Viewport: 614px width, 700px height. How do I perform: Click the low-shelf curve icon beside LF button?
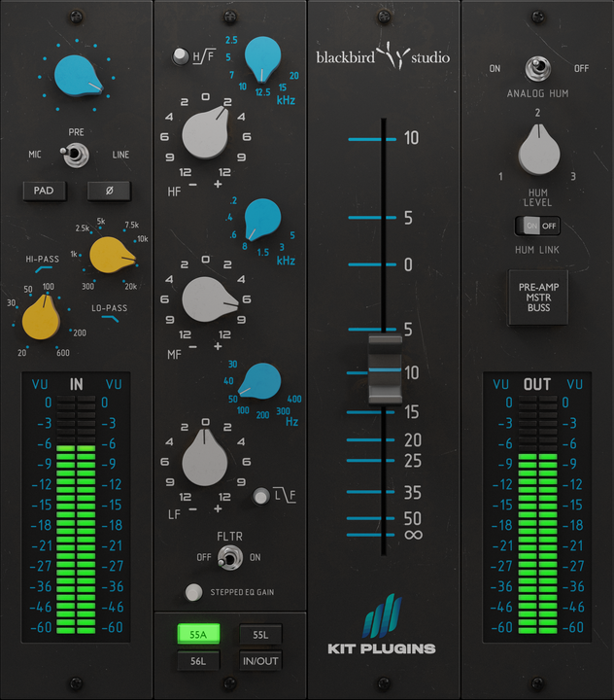(285, 496)
